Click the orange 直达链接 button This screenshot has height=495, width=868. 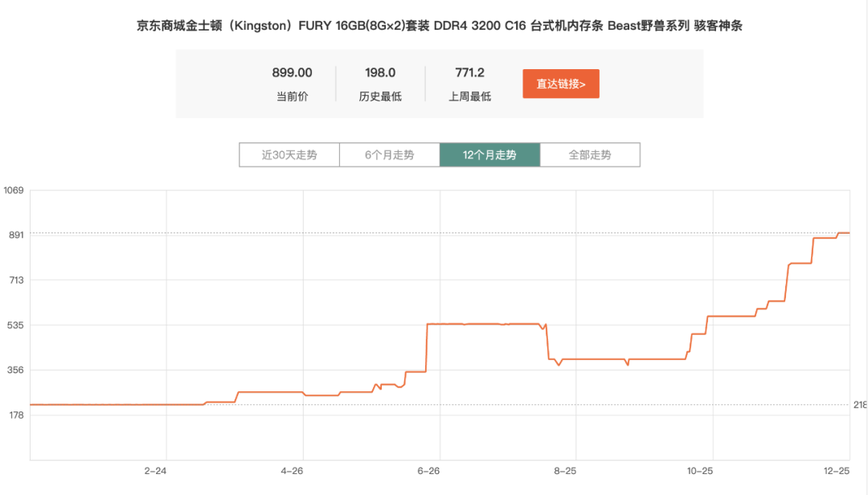click(x=560, y=83)
